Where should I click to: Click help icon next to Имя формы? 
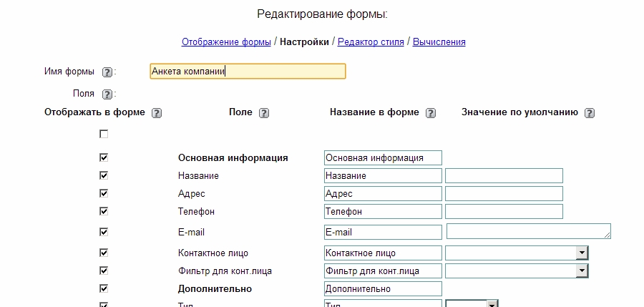point(107,72)
